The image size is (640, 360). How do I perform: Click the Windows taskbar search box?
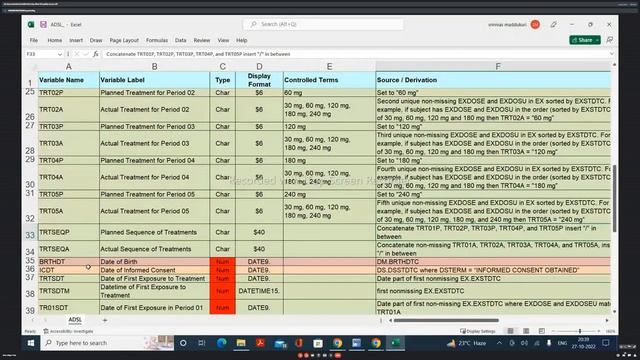pyautogui.click(x=107, y=343)
